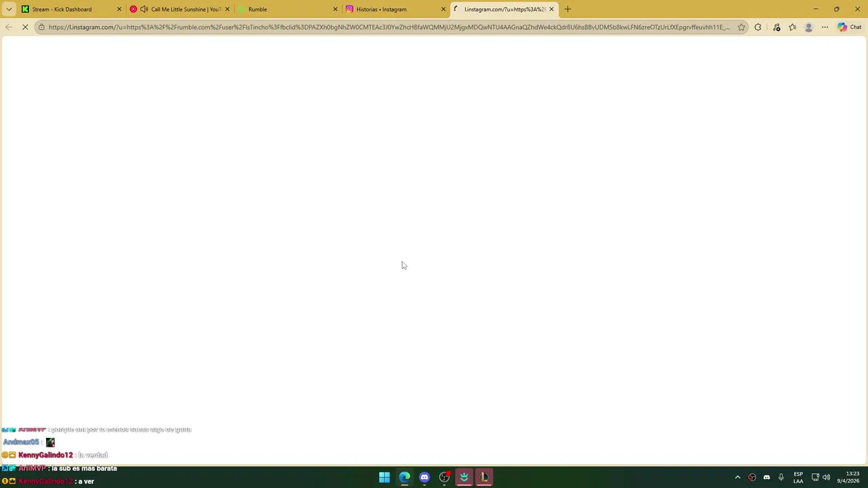The width and height of the screenshot is (868, 488).
Task: Open the Settings and more menu
Action: tap(825, 27)
